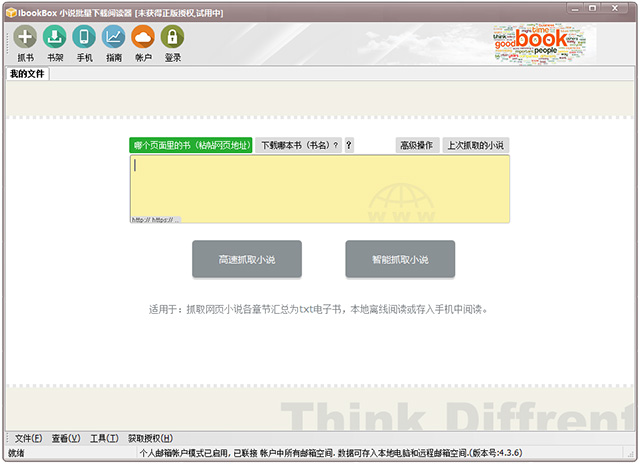
Task: Click the book word-cloud logo
Action: (x=540, y=44)
